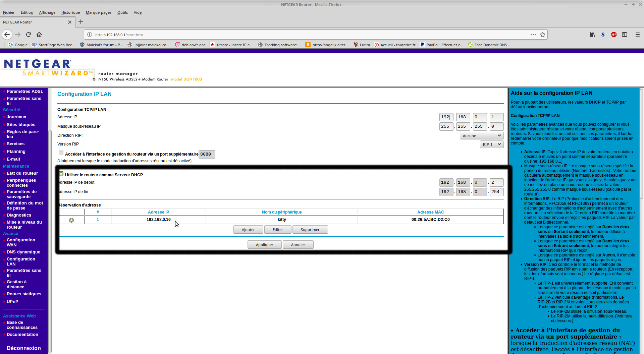Image resolution: width=644 pixels, height=354 pixels.
Task: Open Free Dynamic DNS bookmark
Action: point(490,45)
